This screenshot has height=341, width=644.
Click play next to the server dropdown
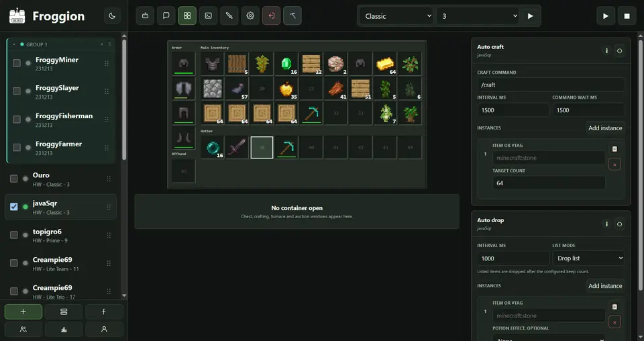pos(530,16)
